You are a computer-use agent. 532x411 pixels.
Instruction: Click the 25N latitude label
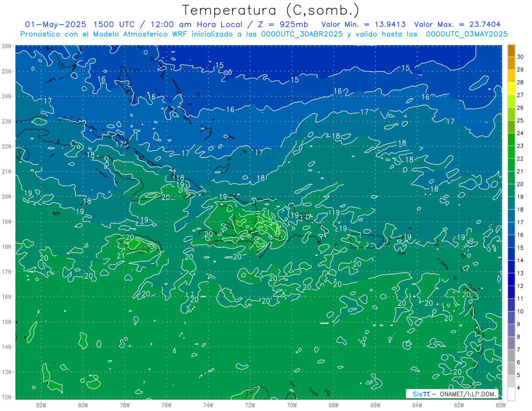[x=6, y=71]
